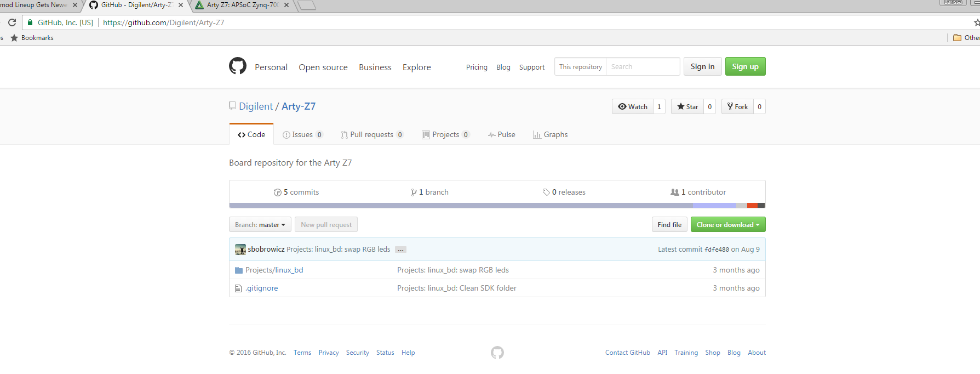Open the .gitignore file
980x374 pixels.
(x=262, y=288)
